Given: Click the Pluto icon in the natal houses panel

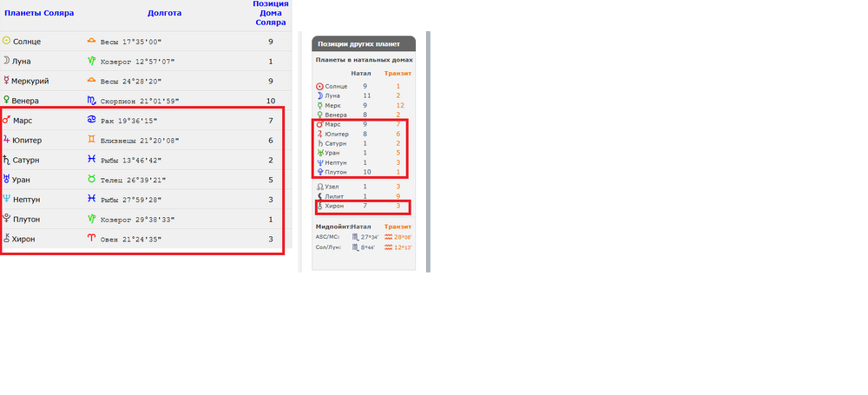Looking at the screenshot, I should 319,172.
